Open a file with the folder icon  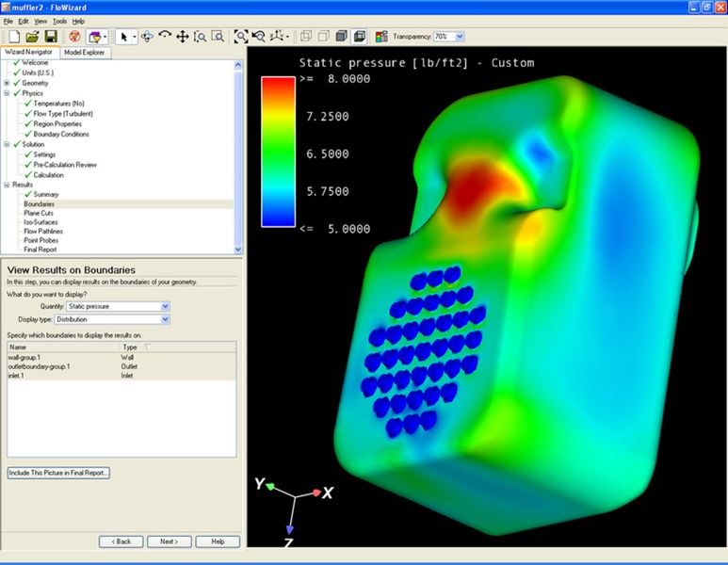(x=33, y=37)
